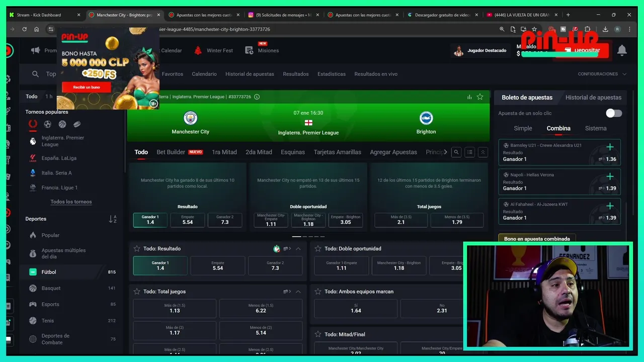Click Chrome zoom magnifier icon in address bar

[x=502, y=29]
